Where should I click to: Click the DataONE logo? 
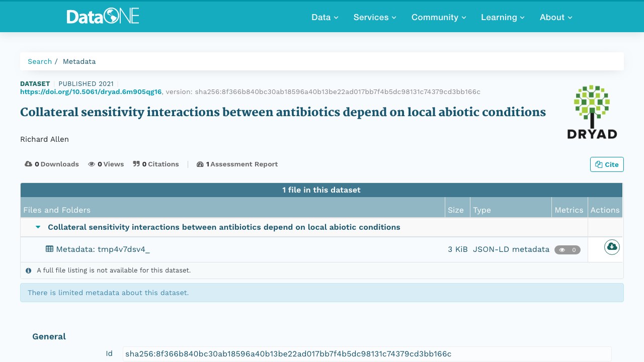point(103,17)
